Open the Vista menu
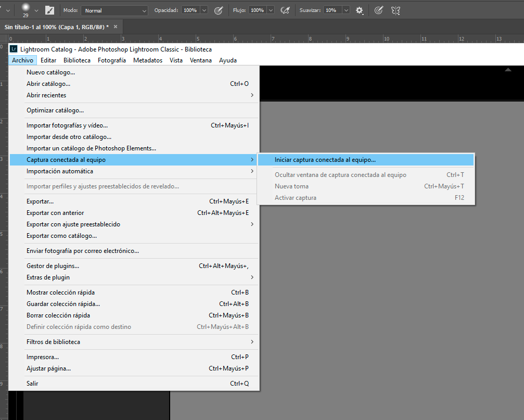The height and width of the screenshot is (420, 524). pyautogui.click(x=176, y=60)
